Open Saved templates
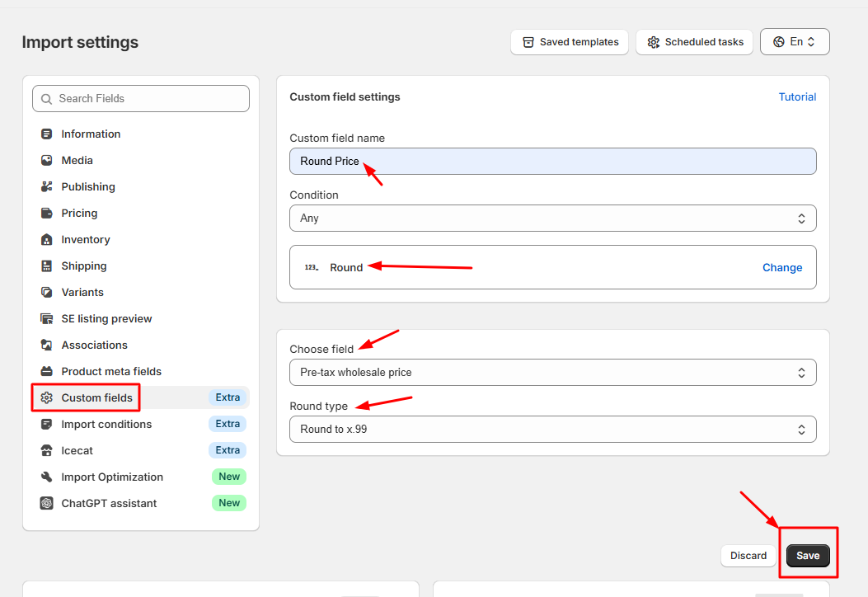The height and width of the screenshot is (597, 868). coord(569,42)
